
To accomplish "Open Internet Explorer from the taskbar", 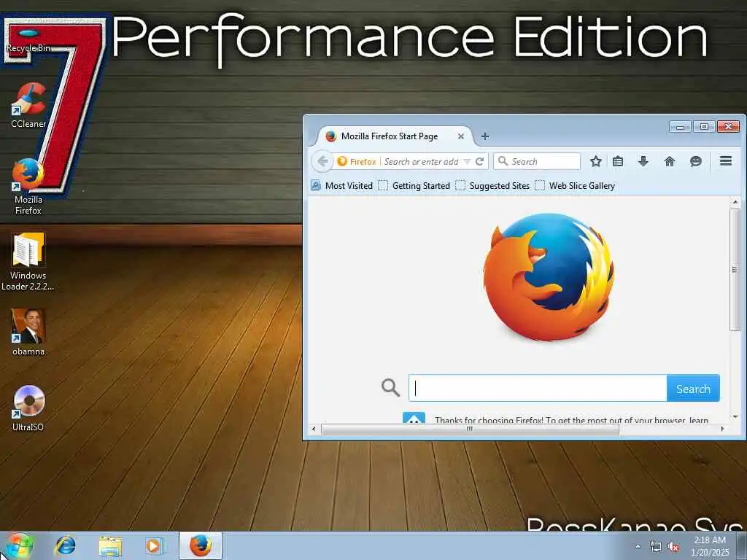I will click(x=65, y=545).
